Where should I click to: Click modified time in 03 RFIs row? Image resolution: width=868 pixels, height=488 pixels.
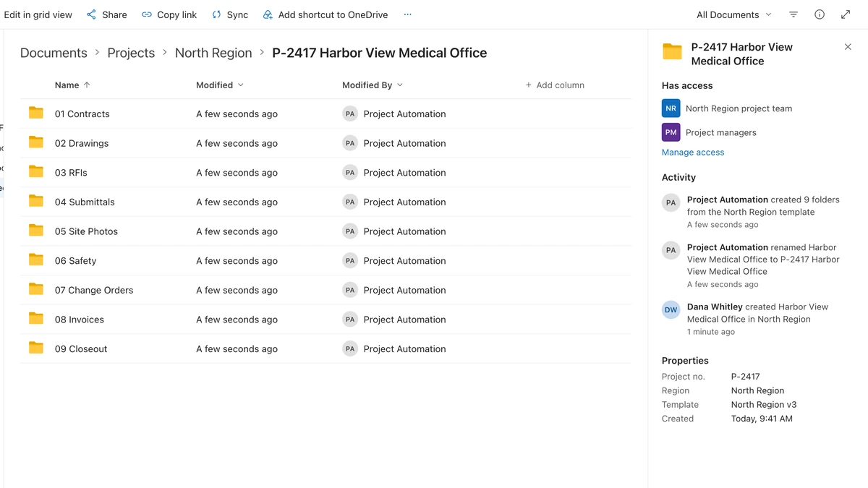click(237, 173)
